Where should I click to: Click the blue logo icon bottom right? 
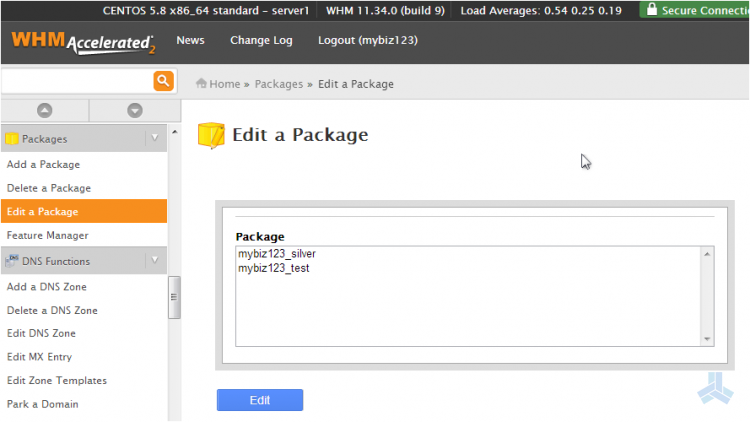point(715,387)
